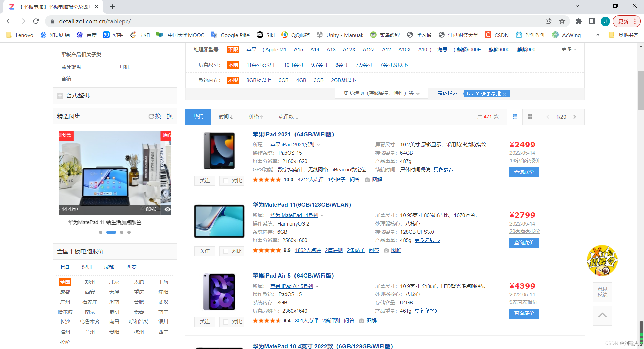The height and width of the screenshot is (349, 644).
Task: Select second gallery carousel dot
Action: point(111,232)
